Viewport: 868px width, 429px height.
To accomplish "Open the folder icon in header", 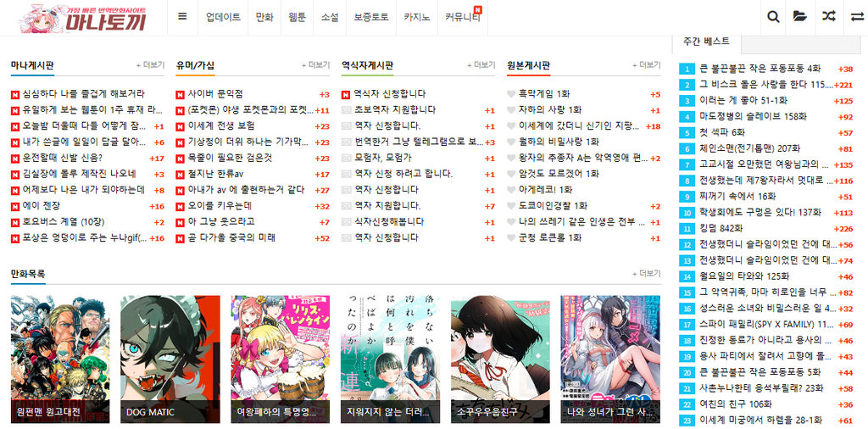I will (x=799, y=17).
